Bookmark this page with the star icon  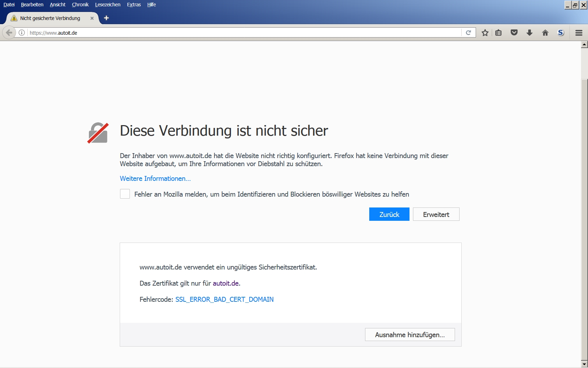485,33
